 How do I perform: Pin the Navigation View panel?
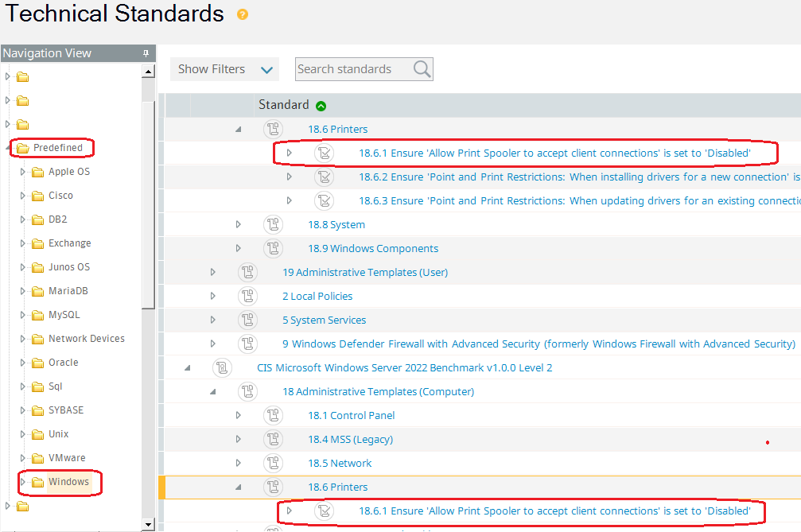coord(146,53)
